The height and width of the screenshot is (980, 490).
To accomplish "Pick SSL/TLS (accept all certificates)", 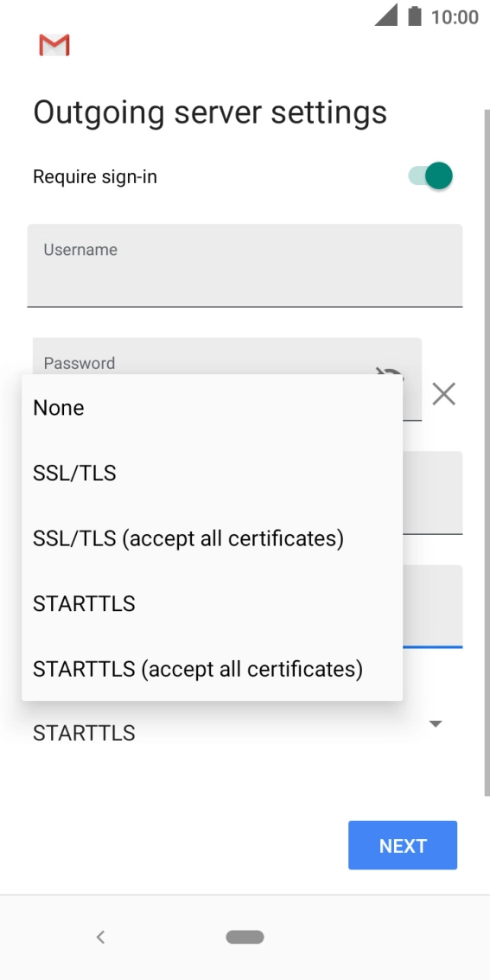I will click(213, 538).
